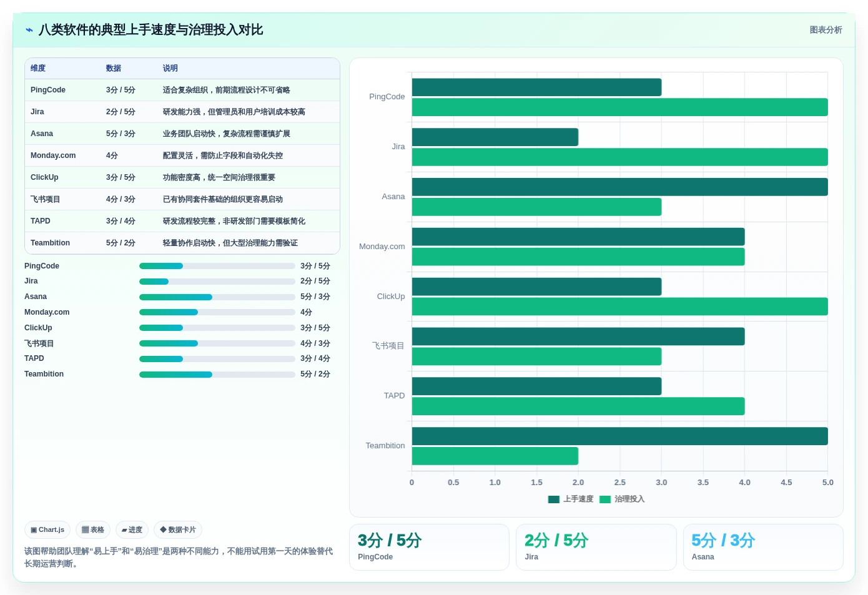868x595 pixels.
Task: Click the 维度 column header
Action: [x=38, y=69]
